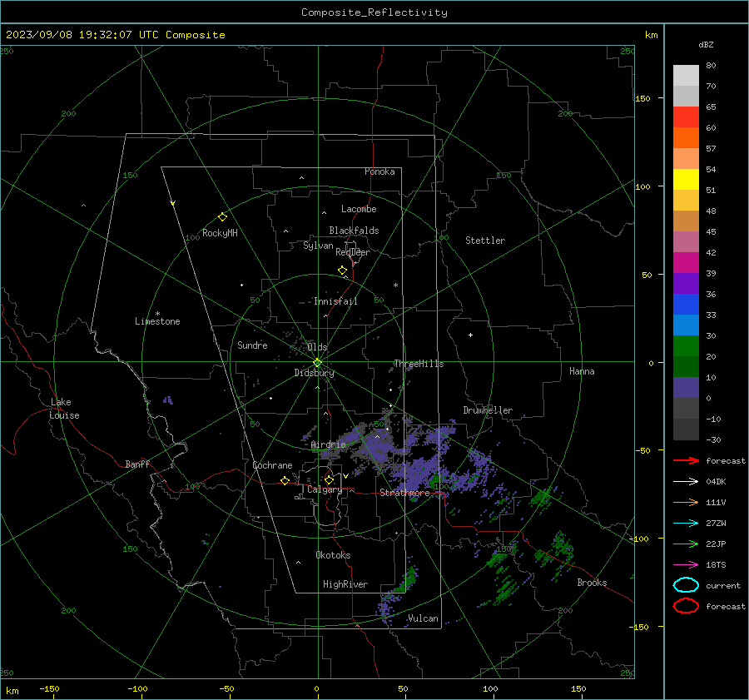Select the bright green 20-30 dBZ swatch

(x=686, y=345)
